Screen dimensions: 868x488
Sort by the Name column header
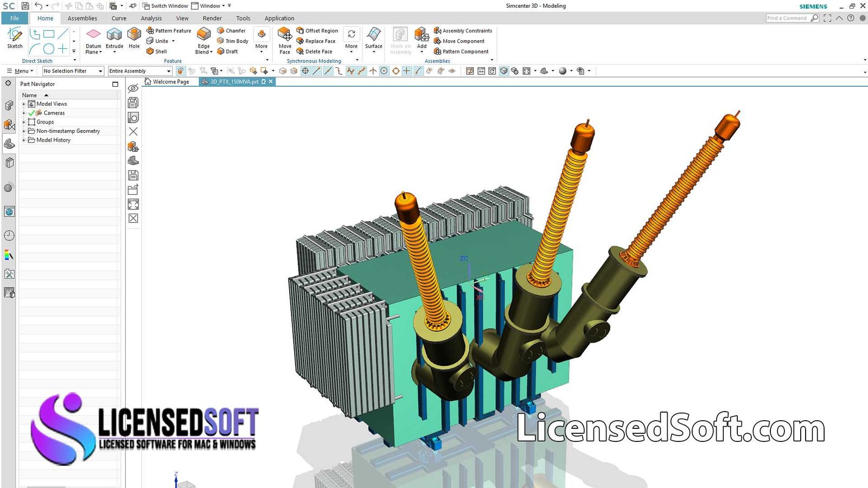(69, 95)
